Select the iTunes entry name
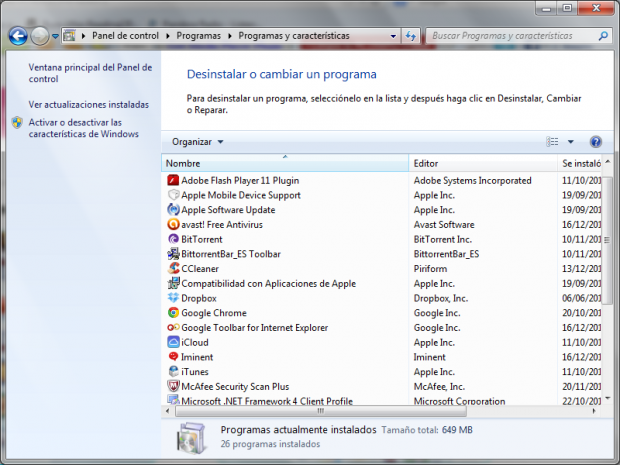The image size is (620, 465). pos(195,371)
